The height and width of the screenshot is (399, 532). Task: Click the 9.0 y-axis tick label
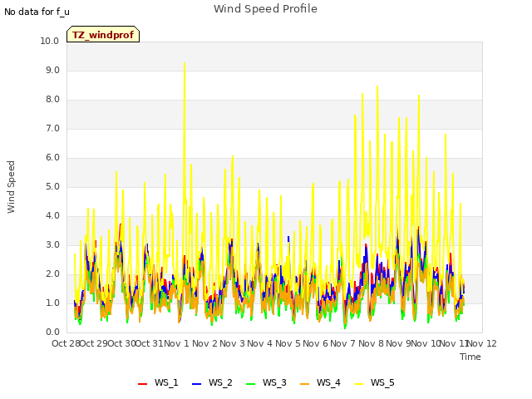click(52, 70)
